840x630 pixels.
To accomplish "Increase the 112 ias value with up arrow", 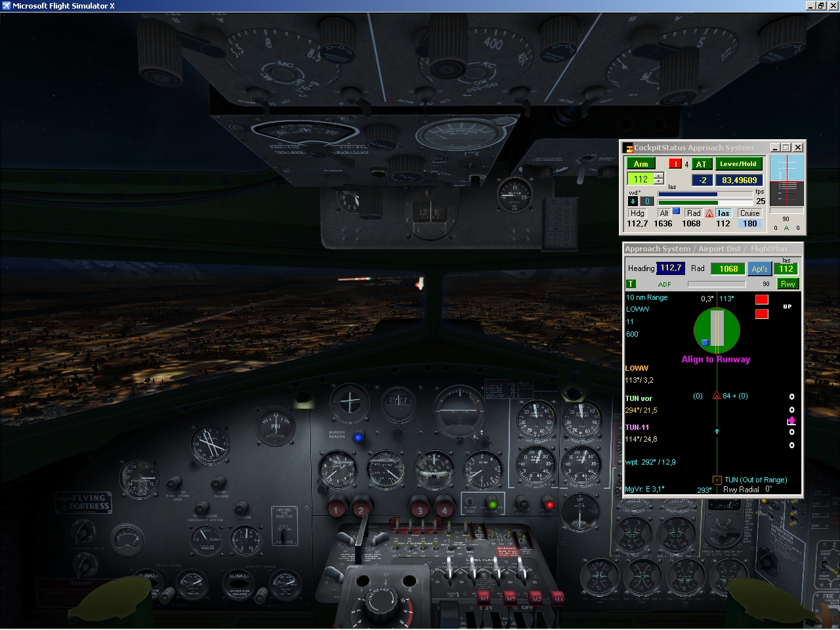I will pyautogui.click(x=659, y=176).
